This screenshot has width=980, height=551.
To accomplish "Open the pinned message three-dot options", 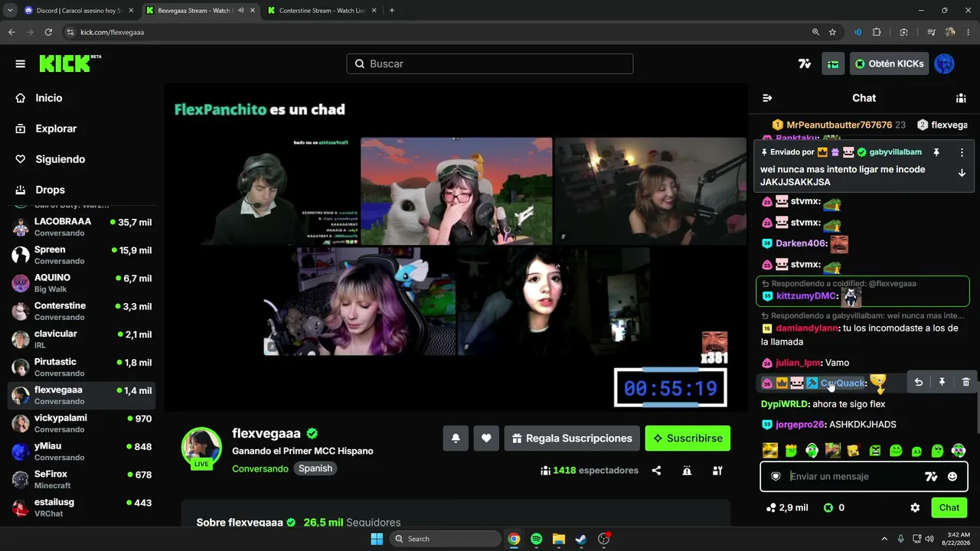I will (x=962, y=152).
